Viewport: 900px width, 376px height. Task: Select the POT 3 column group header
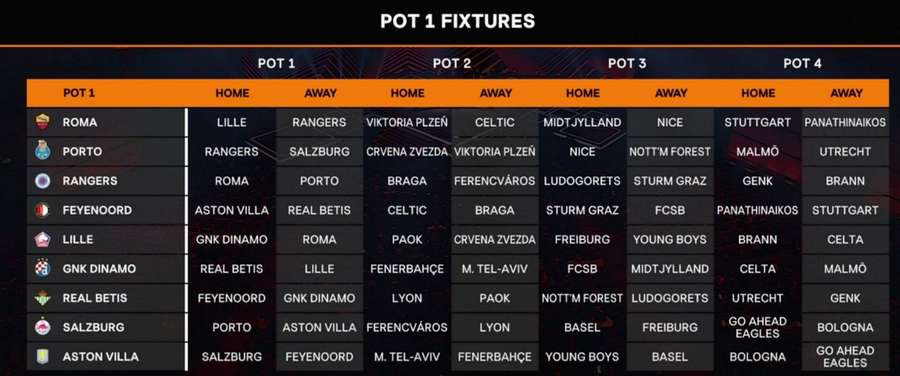pos(627,64)
